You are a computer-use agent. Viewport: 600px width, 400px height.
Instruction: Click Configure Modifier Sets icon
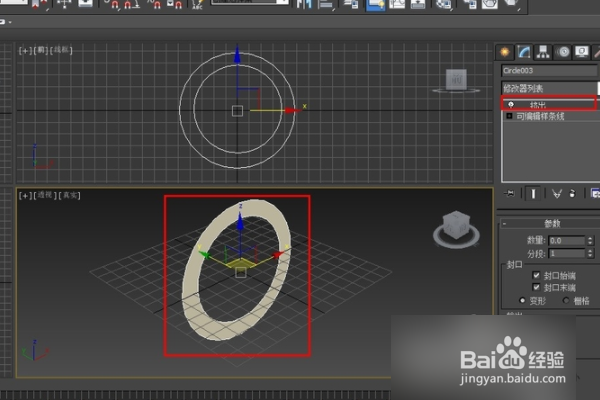click(x=595, y=193)
